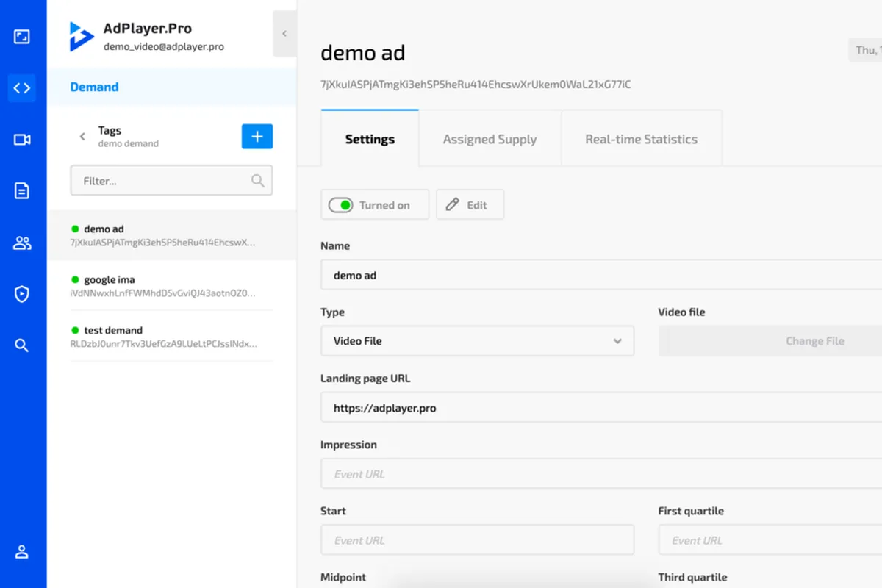Focus the Filter input field

click(x=171, y=181)
